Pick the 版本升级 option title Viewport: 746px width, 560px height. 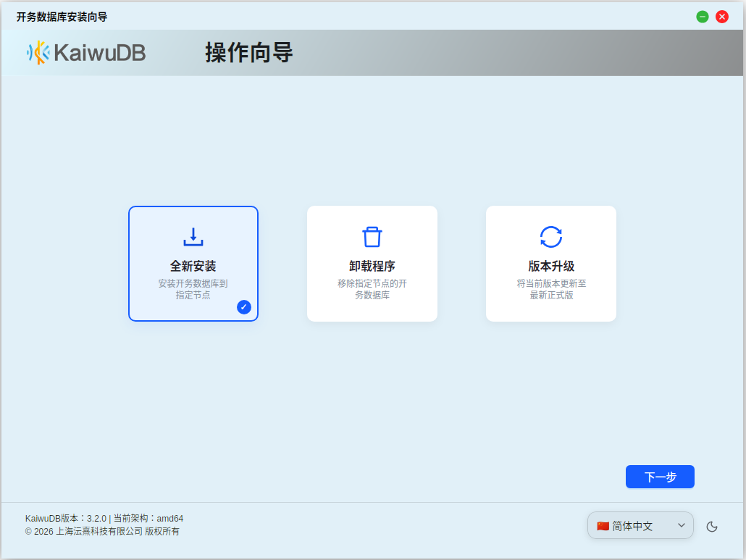coord(551,266)
